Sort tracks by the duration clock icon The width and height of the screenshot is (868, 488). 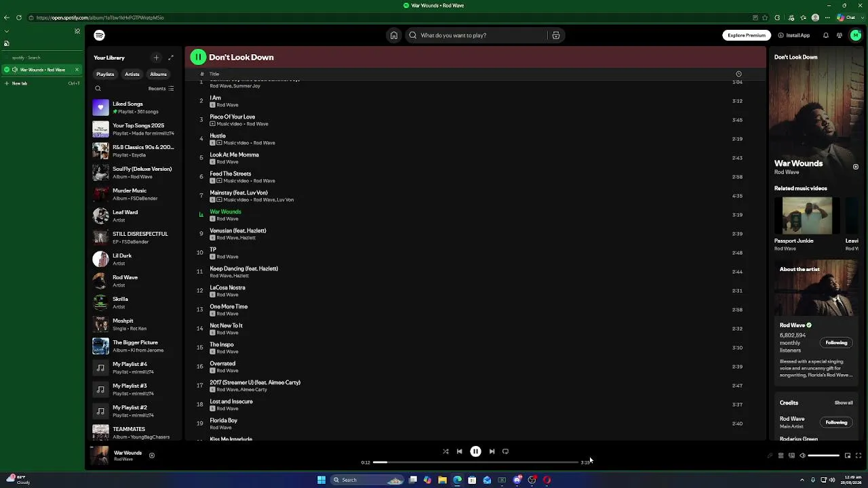coord(738,74)
